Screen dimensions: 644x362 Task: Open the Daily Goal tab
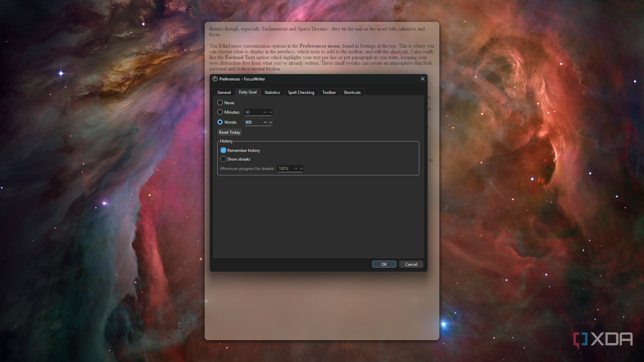248,92
